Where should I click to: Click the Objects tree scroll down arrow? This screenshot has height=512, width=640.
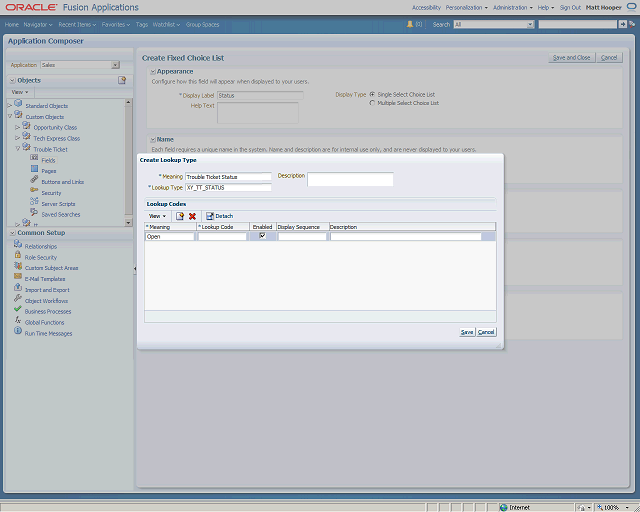[128, 223]
